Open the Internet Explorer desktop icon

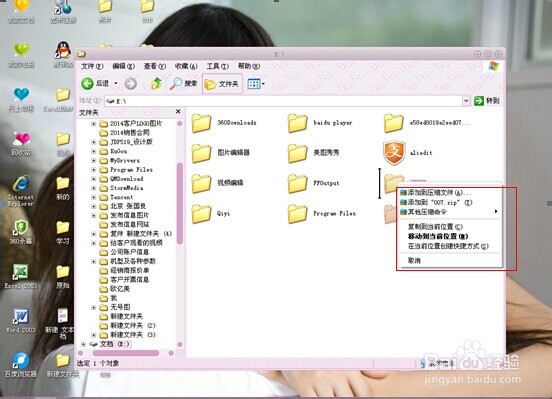point(21,190)
